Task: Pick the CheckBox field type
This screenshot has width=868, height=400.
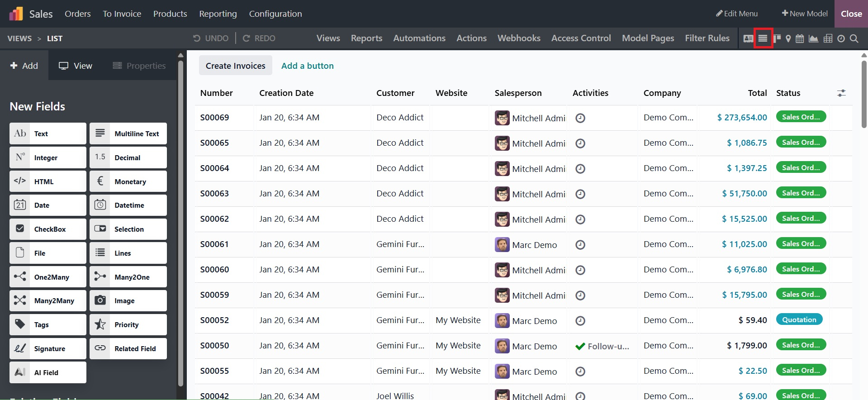Action: [48, 229]
